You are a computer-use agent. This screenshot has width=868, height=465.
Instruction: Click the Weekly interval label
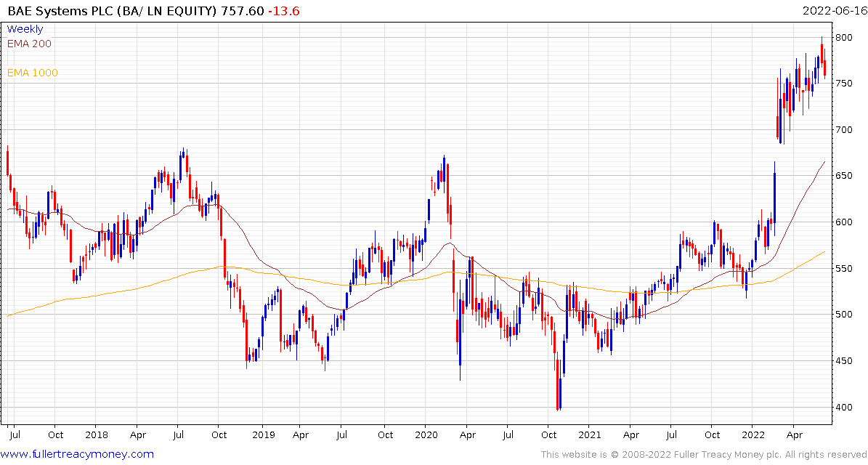[x=25, y=29]
